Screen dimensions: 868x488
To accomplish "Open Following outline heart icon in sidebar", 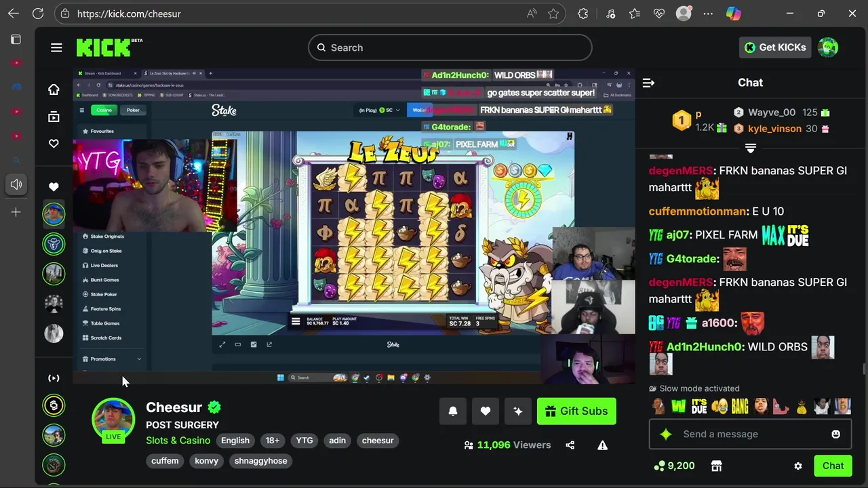I will click(x=54, y=144).
